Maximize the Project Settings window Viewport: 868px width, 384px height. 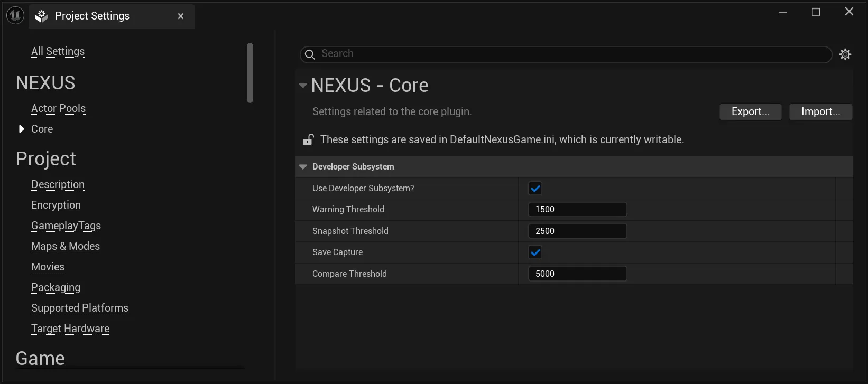pyautogui.click(x=816, y=12)
